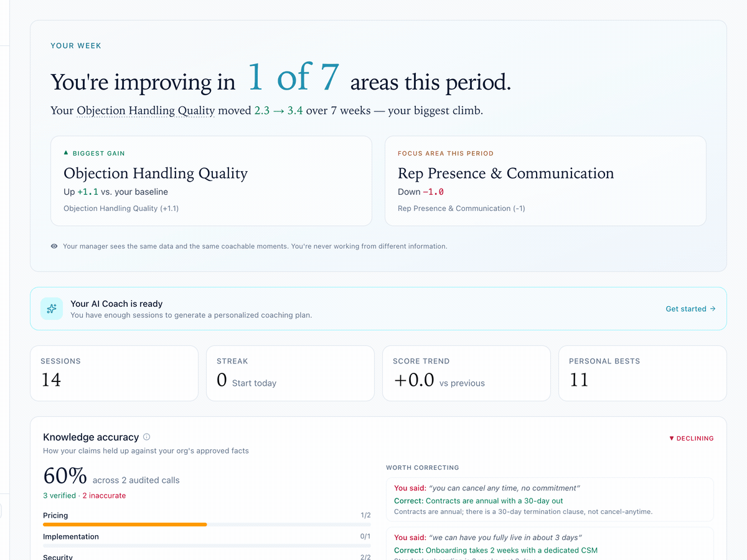The image size is (747, 560).
Task: Click the AI Coach sparkle icon
Action: [52, 309]
